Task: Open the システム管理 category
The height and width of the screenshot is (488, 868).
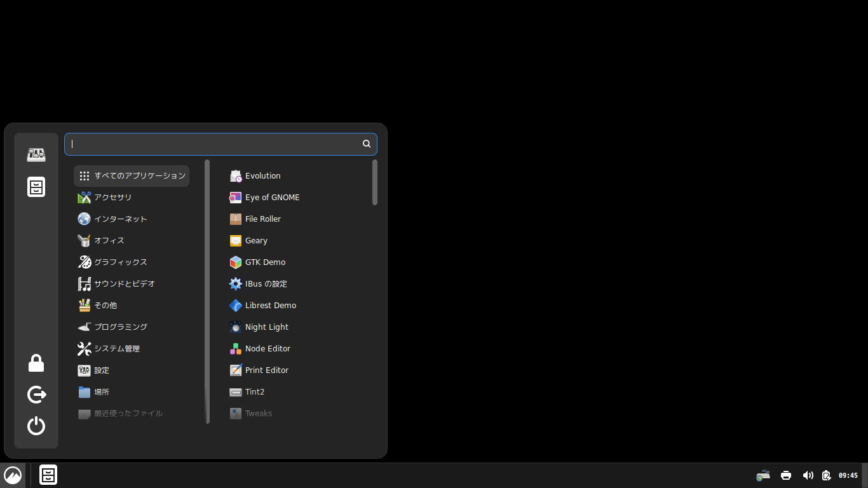Action: point(132,349)
